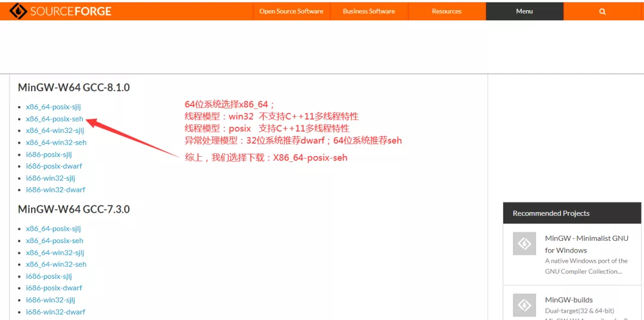
Task: Download GCC-8.1.0 x86_64-posix-seh
Action: click(55, 119)
